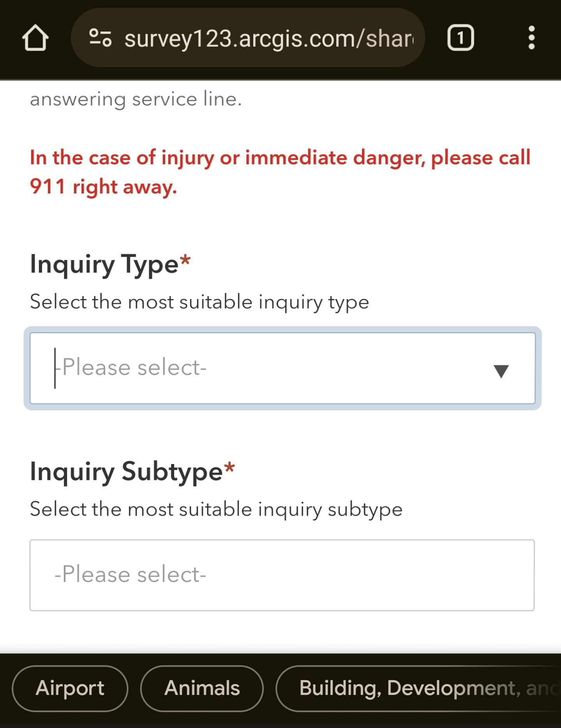Viewport: 561px width, 728px height.
Task: Open Chrome's three-dot overflow menu
Action: point(533,38)
